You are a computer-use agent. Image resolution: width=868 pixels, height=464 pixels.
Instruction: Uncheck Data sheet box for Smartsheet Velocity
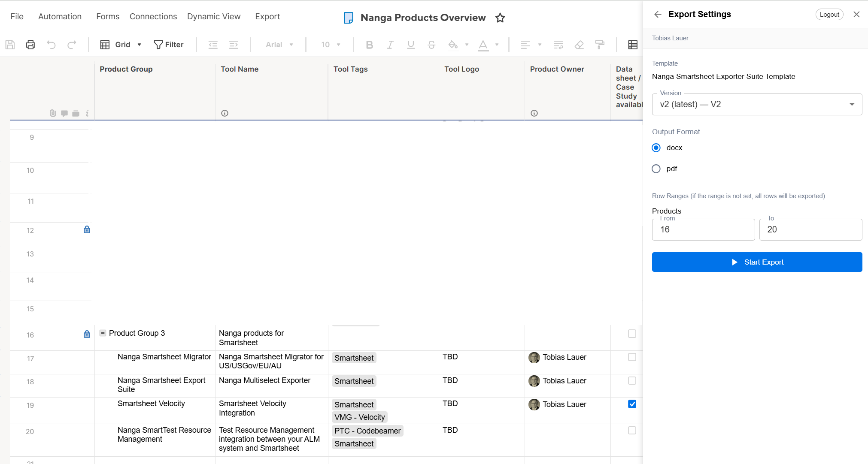[632, 404]
